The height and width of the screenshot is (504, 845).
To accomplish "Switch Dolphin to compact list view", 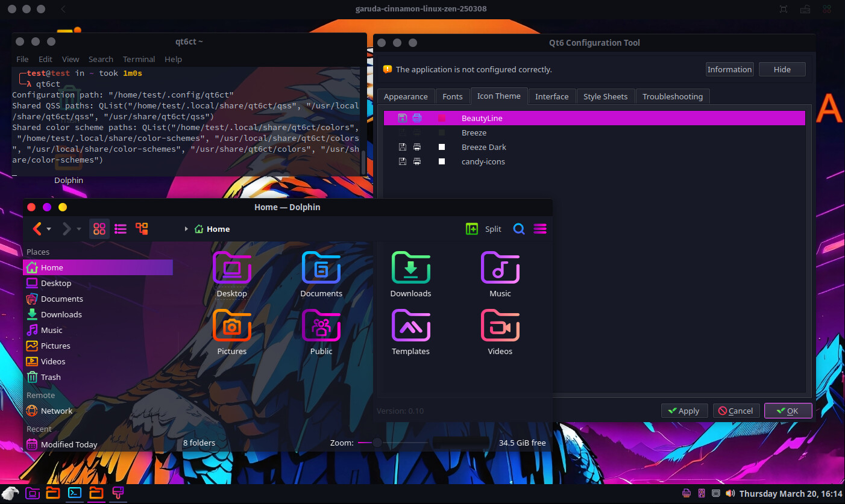I will coord(121,229).
